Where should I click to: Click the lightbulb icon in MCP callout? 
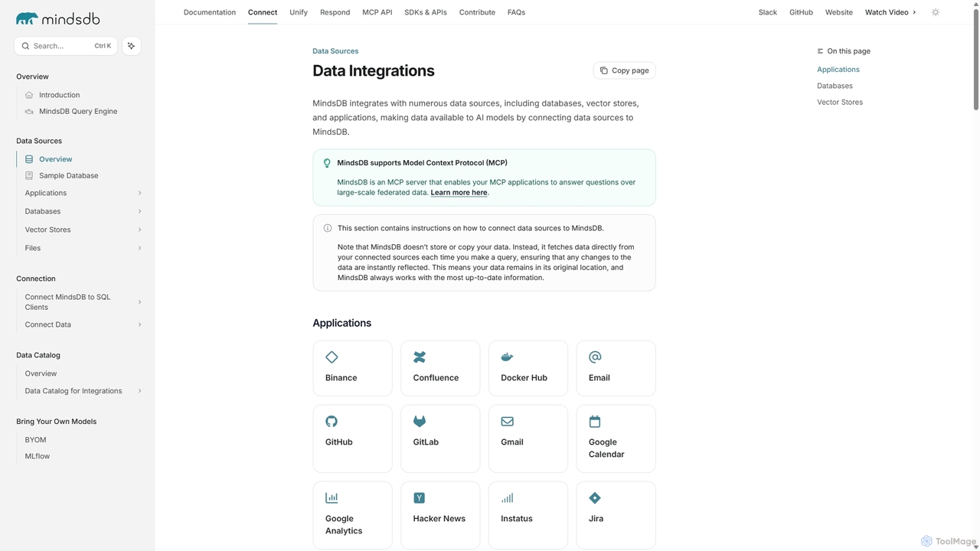click(327, 163)
